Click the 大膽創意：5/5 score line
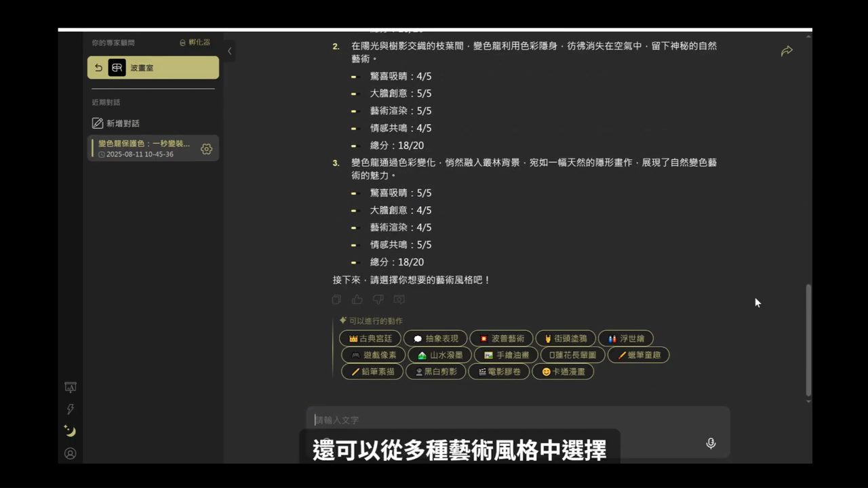Image resolution: width=868 pixels, height=488 pixels. click(x=401, y=94)
